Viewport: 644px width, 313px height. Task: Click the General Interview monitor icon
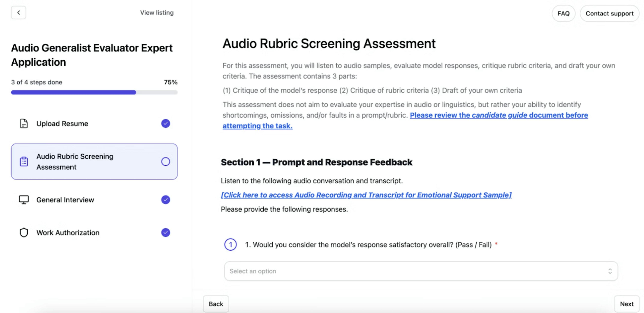pos(24,199)
